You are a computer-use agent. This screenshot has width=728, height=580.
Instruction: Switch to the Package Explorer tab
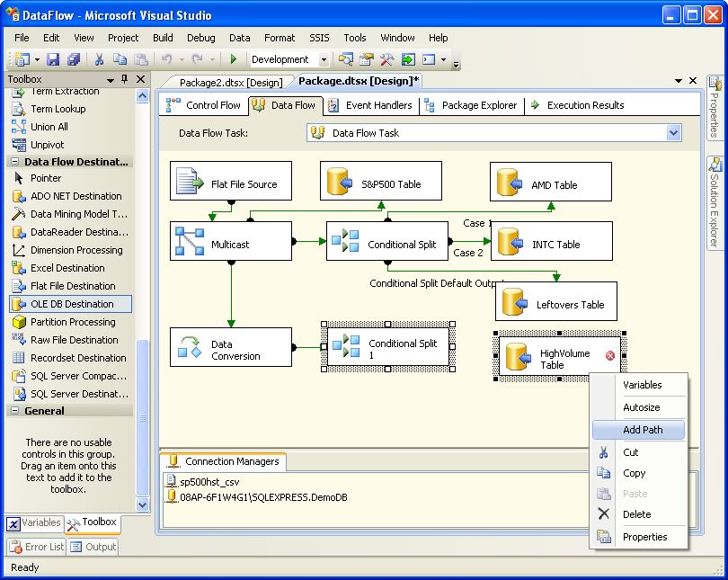tap(471, 105)
